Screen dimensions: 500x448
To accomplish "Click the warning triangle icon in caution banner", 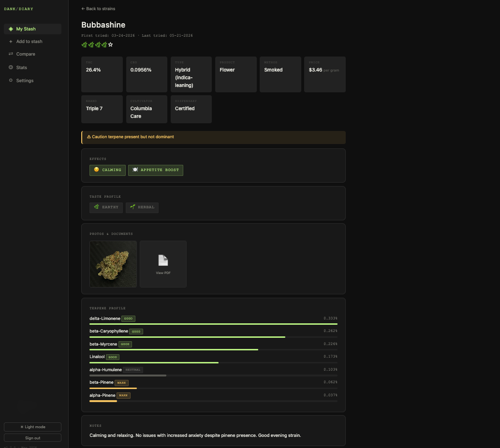I will [x=89, y=137].
